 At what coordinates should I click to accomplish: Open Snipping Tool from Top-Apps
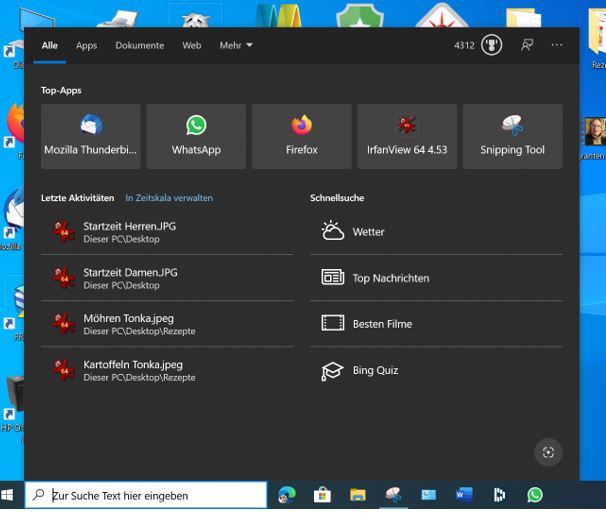coord(512,136)
